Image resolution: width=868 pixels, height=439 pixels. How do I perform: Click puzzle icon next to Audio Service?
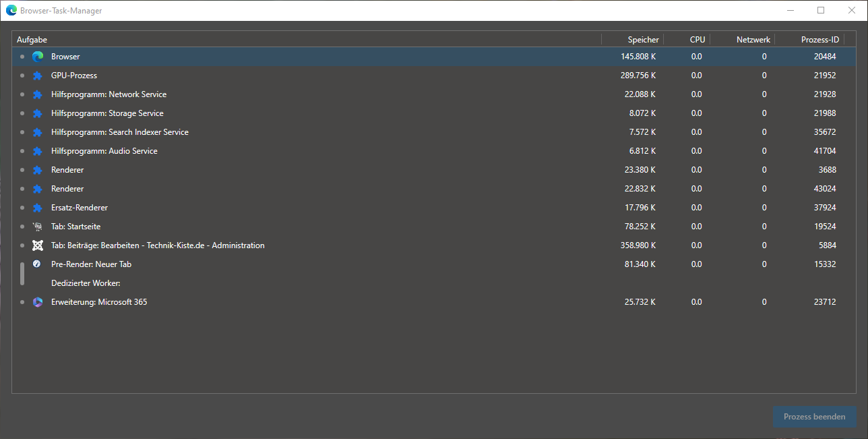tap(38, 151)
